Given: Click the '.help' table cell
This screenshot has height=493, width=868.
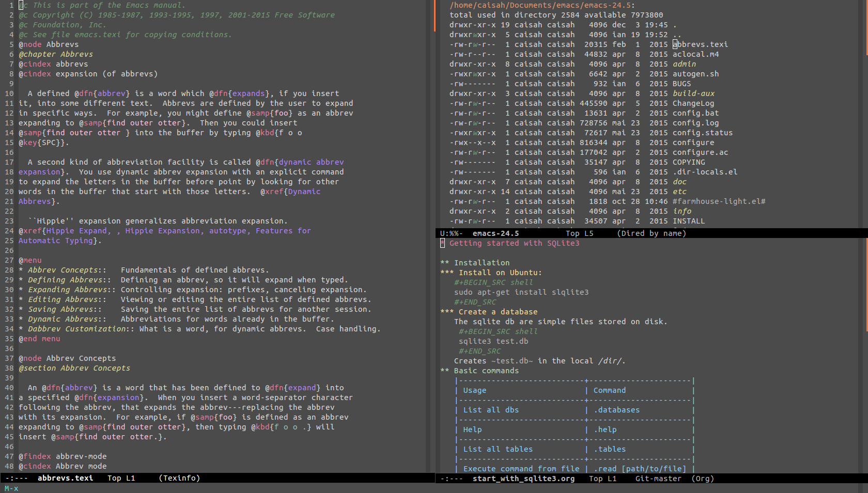Looking at the screenshot, I should [x=605, y=430].
